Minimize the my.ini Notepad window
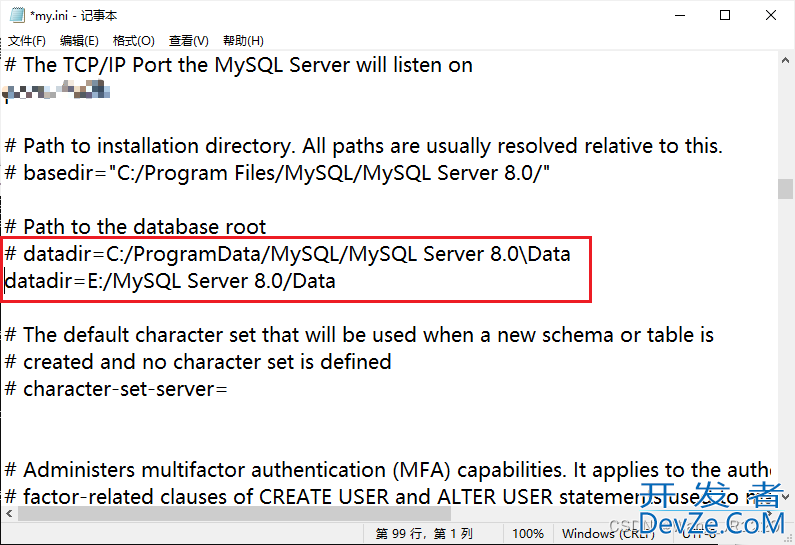Image resolution: width=795 pixels, height=545 pixels. (x=680, y=15)
